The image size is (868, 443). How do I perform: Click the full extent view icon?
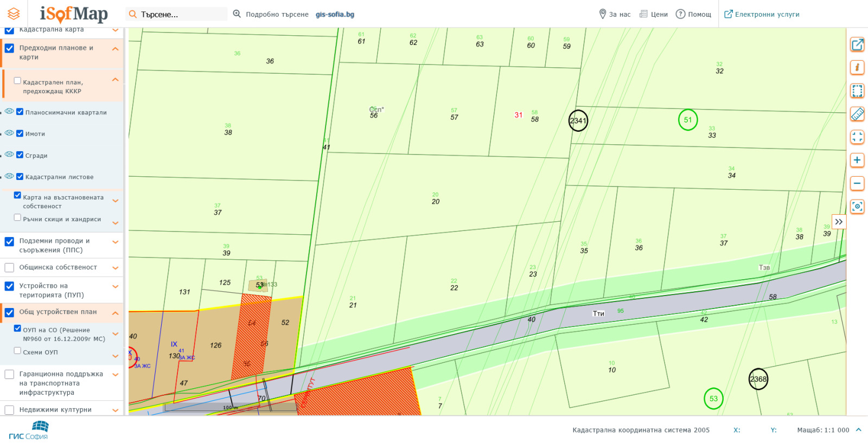(x=857, y=137)
